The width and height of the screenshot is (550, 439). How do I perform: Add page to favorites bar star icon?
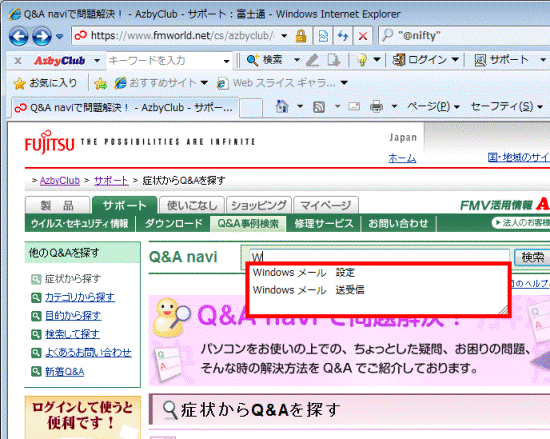point(100,83)
